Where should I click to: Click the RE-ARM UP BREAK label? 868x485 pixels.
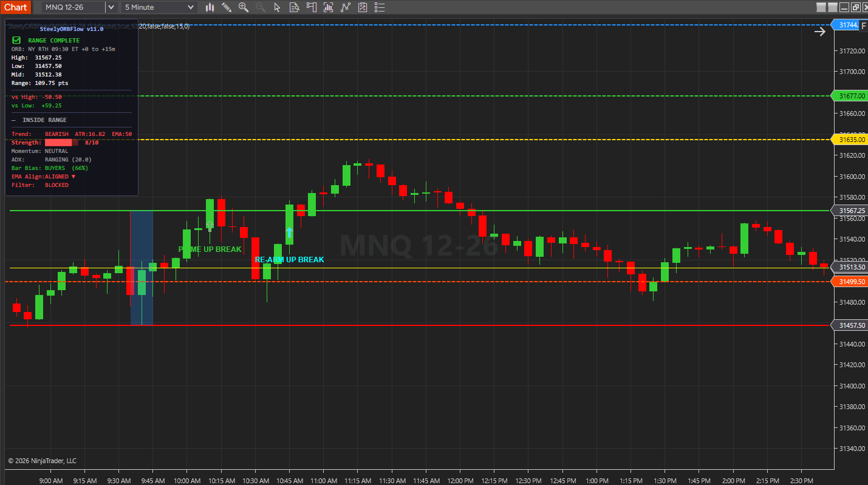[x=289, y=260]
